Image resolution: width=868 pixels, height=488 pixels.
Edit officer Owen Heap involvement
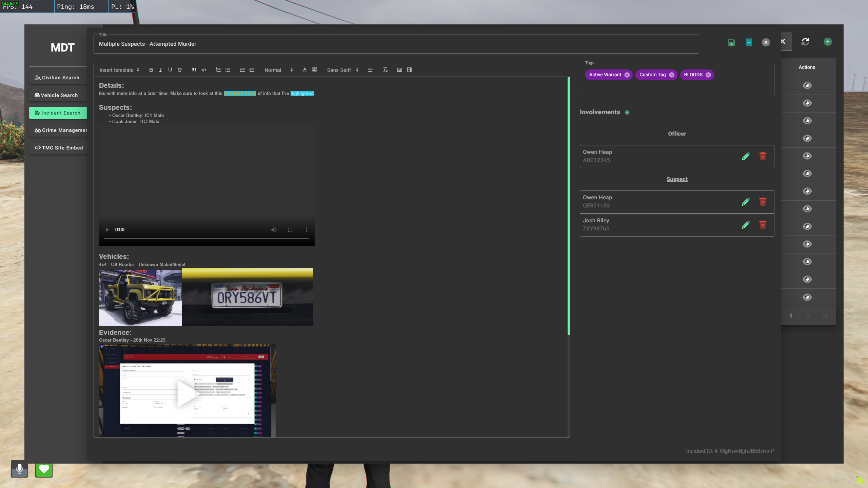[745, 156]
